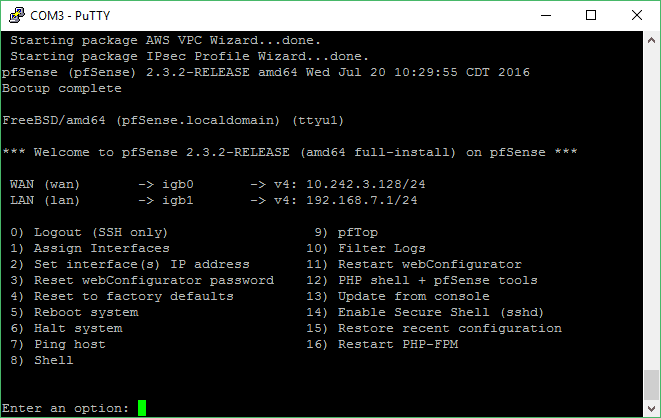
Task: Click the WAN IP address 10.242.3.128/24
Action: point(365,184)
